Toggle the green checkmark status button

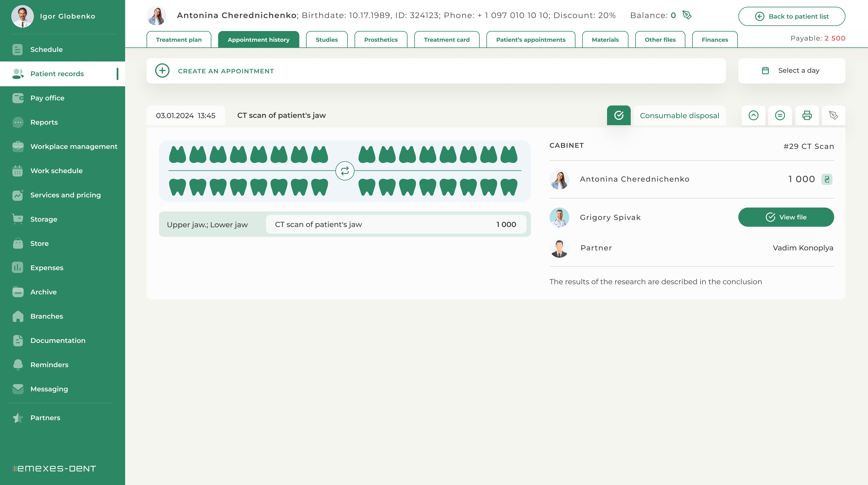pos(619,116)
